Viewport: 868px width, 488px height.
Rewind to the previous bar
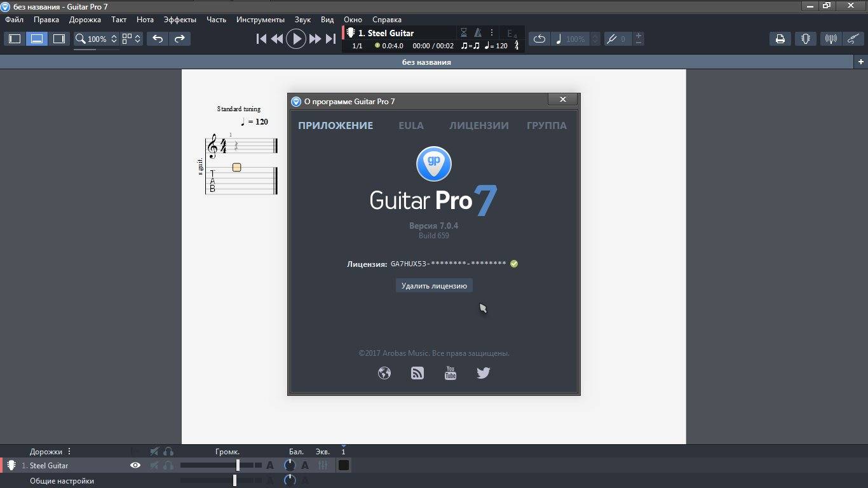click(x=277, y=39)
